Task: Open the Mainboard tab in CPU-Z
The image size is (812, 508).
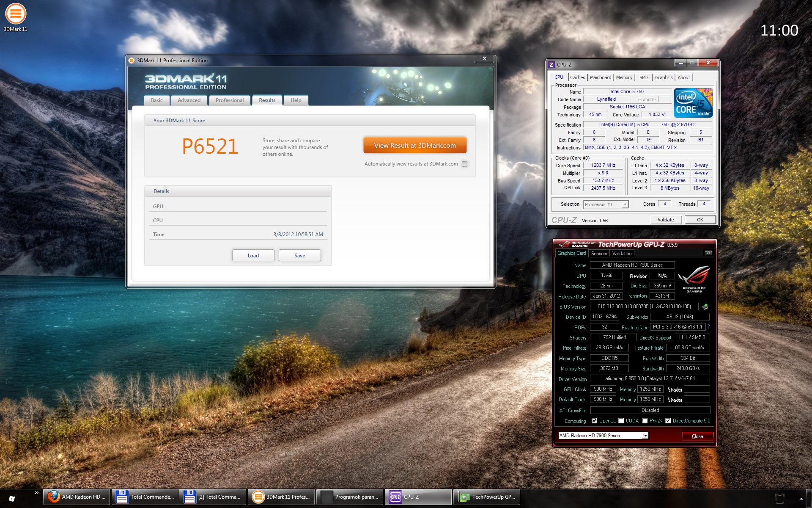Action: (x=601, y=77)
